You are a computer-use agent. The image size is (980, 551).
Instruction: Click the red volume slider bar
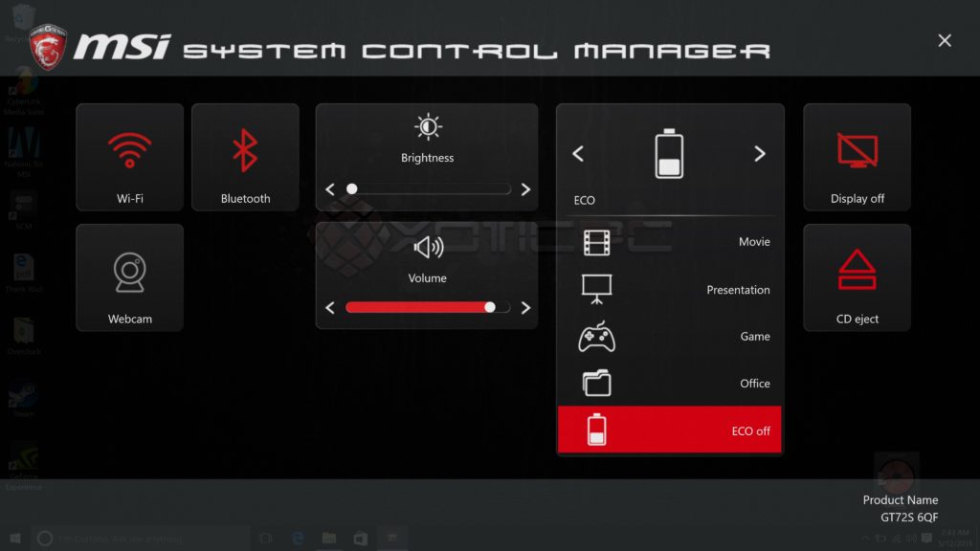417,307
